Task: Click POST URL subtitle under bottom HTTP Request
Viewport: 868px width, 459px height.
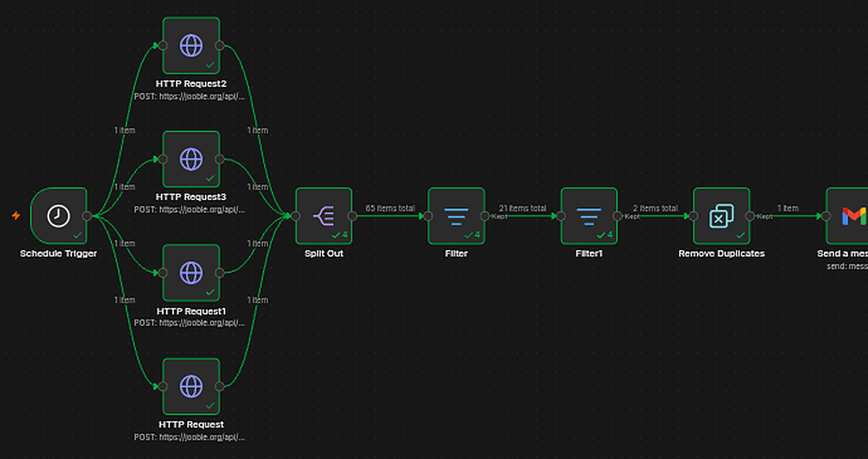Action: pyautogui.click(x=189, y=437)
